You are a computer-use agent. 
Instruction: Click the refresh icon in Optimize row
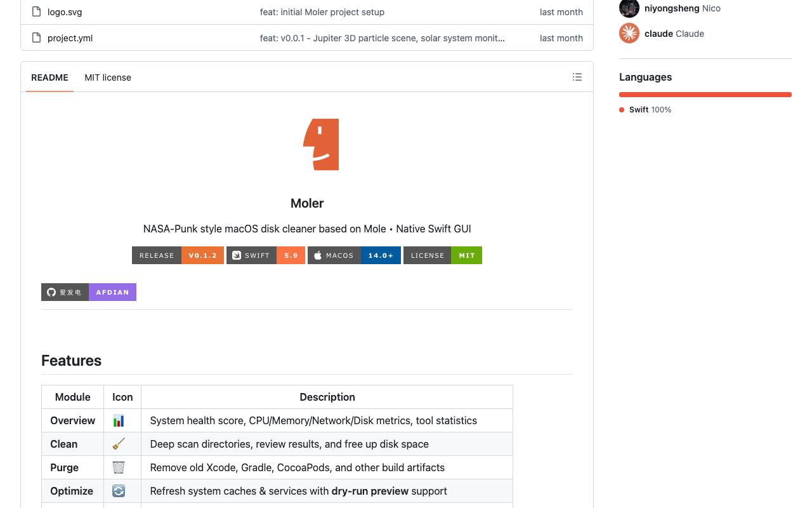tap(119, 491)
